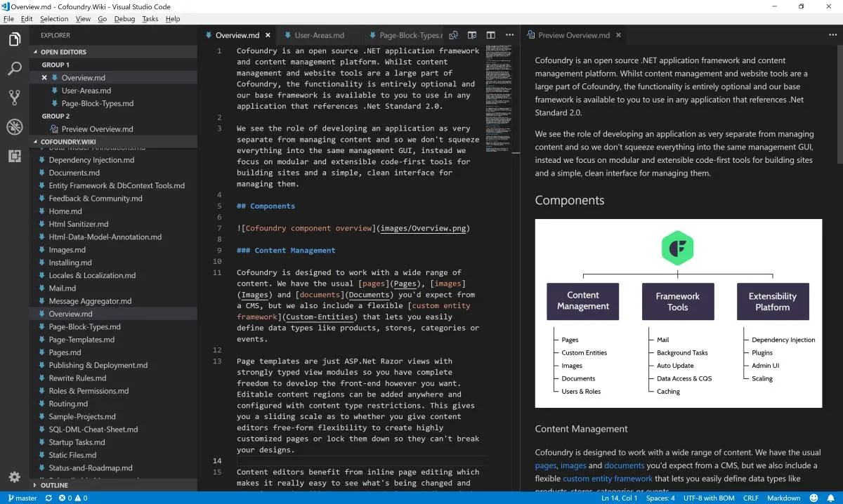Screen dimensions: 843x504
Task: Open the Edit menu
Action: pyautogui.click(x=27, y=19)
